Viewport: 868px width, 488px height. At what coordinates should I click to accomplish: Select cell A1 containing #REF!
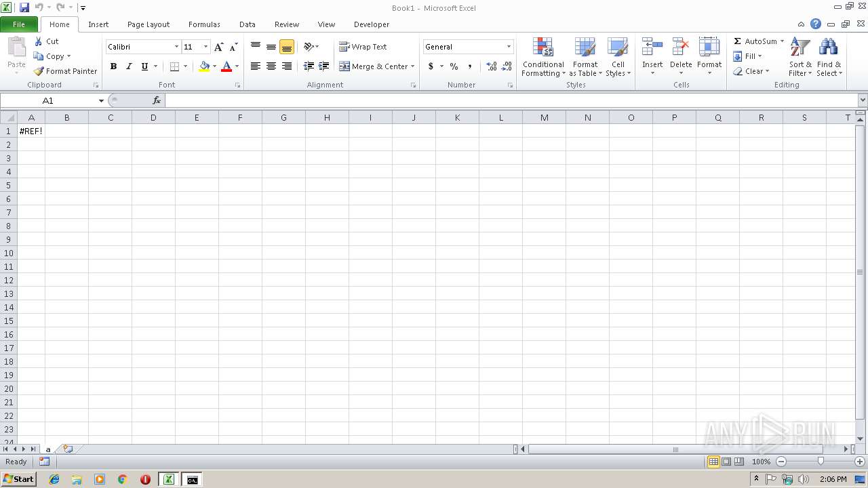(x=31, y=131)
